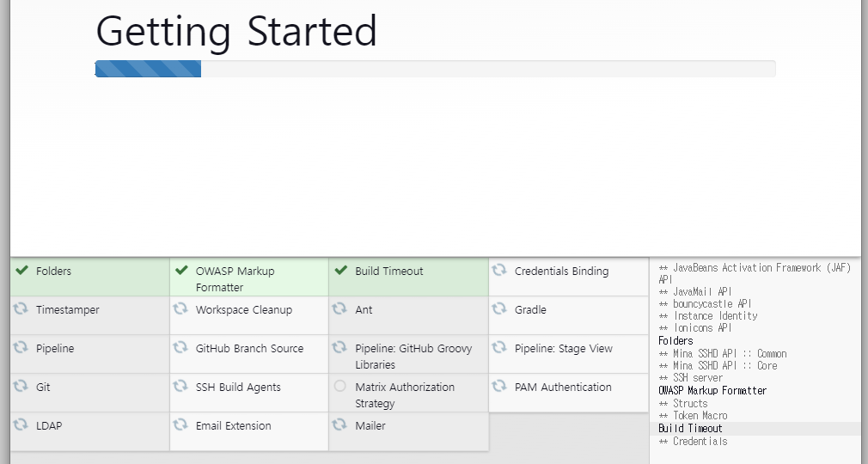Viewport: 868px width, 464px height.
Task: Click the checkmark next to OWASP Markup Formatter
Action: 181,270
